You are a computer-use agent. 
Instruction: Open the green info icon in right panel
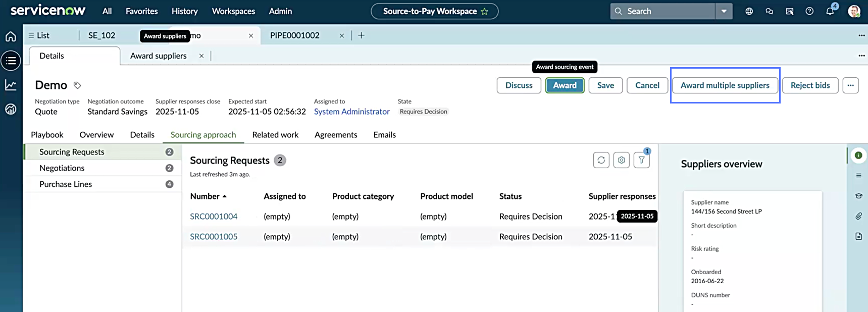[858, 155]
